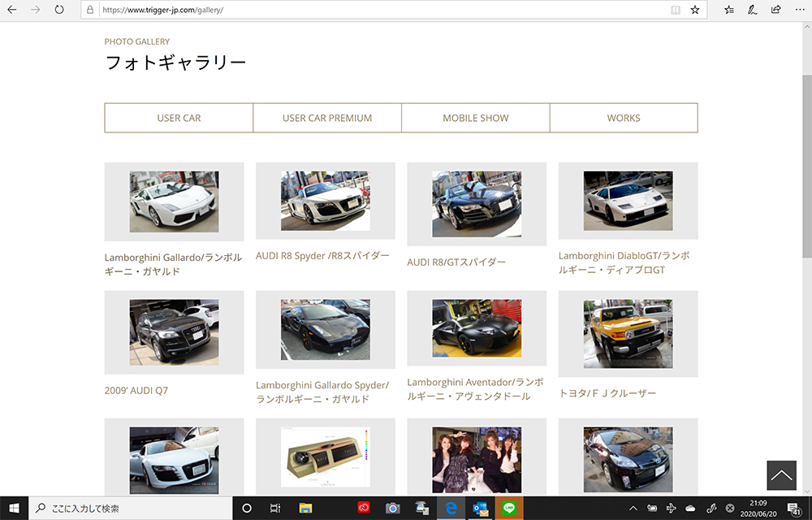This screenshot has height=520, width=812.
Task: Open the OneDrive cloud tray icon
Action: click(x=690, y=508)
